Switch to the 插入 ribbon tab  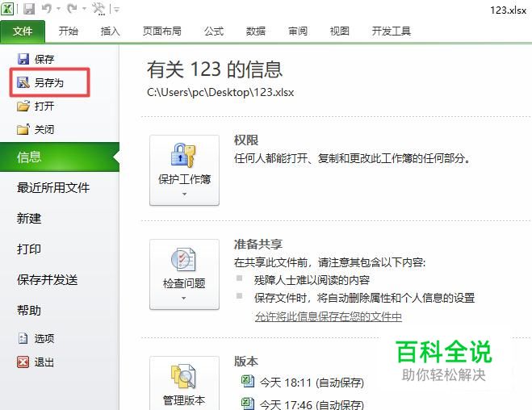tap(111, 31)
